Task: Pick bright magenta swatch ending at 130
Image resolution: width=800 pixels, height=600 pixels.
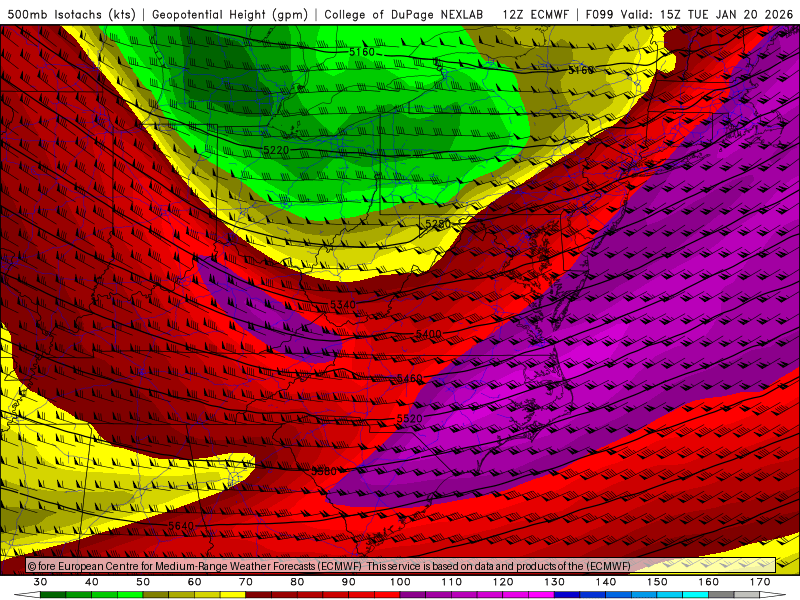Action: pos(541,594)
